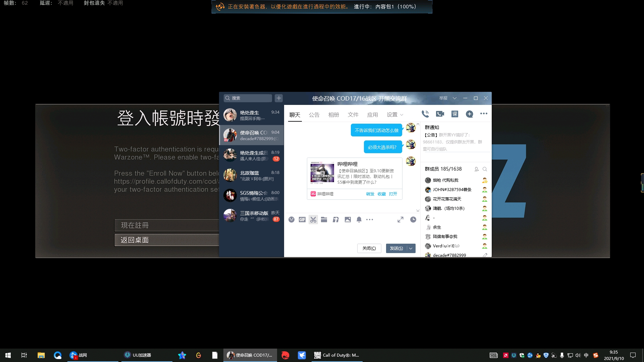Click the invite plus icon in chat header
Viewport: 644px width, 362px height.
click(470, 114)
